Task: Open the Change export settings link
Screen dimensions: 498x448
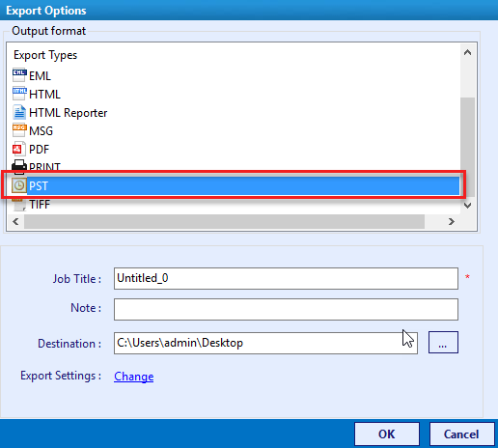Action: coord(134,377)
